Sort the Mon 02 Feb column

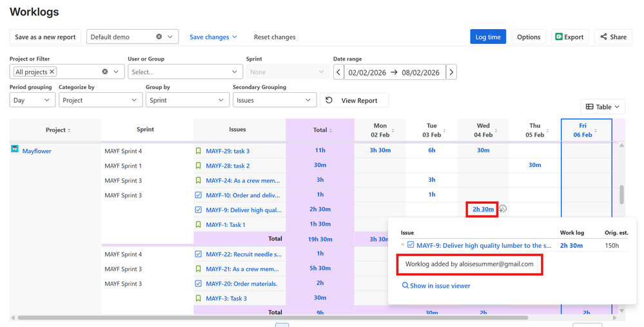click(393, 130)
